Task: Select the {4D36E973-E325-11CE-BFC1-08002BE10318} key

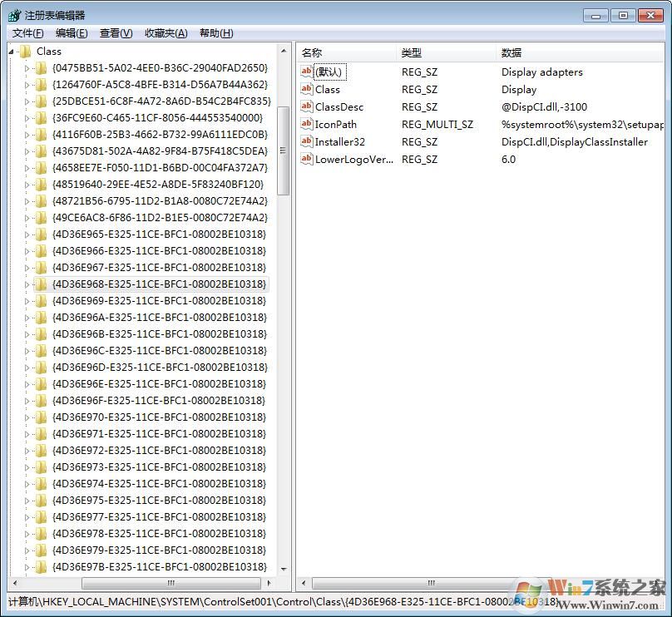Action: (159, 467)
